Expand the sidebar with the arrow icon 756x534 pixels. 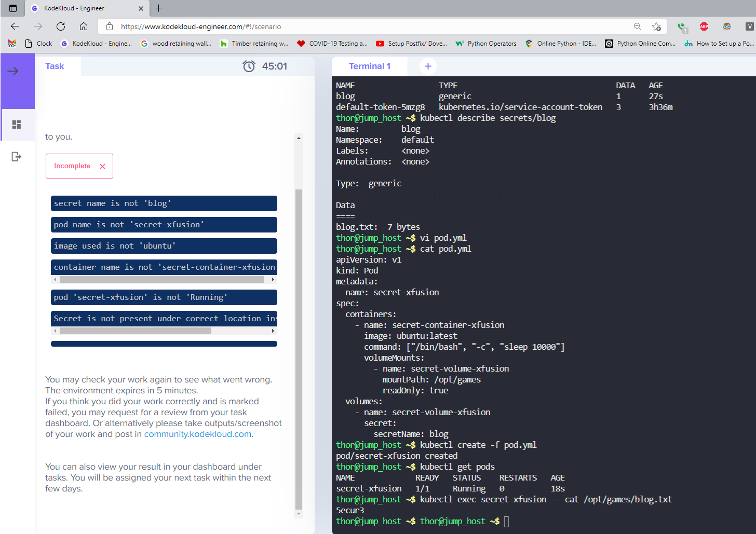pos(14,71)
